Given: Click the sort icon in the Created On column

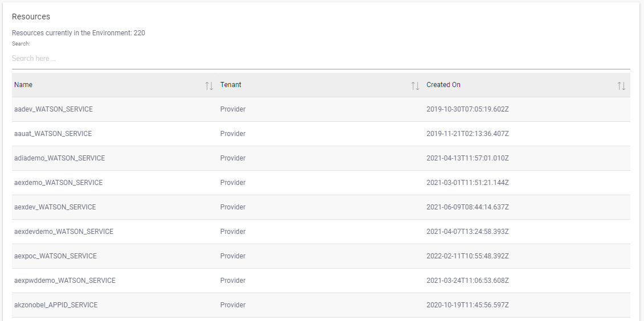Looking at the screenshot, I should click(x=621, y=86).
